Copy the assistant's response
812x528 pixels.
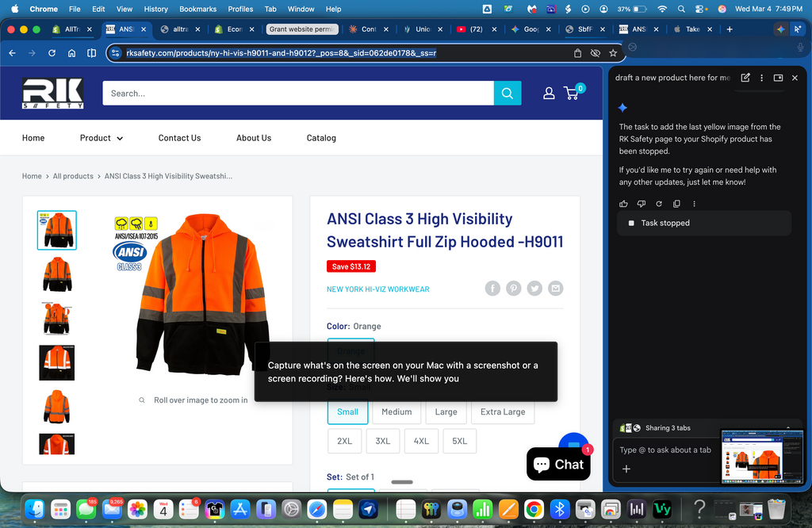point(676,204)
